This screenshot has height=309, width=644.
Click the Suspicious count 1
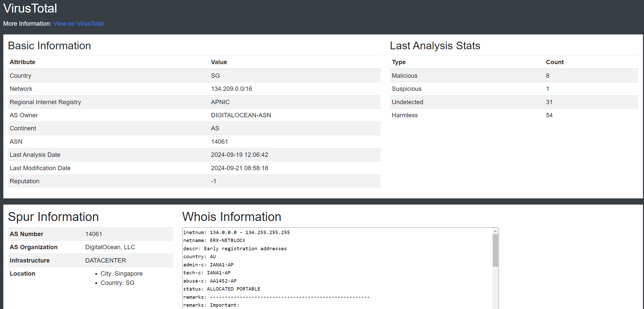(x=547, y=89)
